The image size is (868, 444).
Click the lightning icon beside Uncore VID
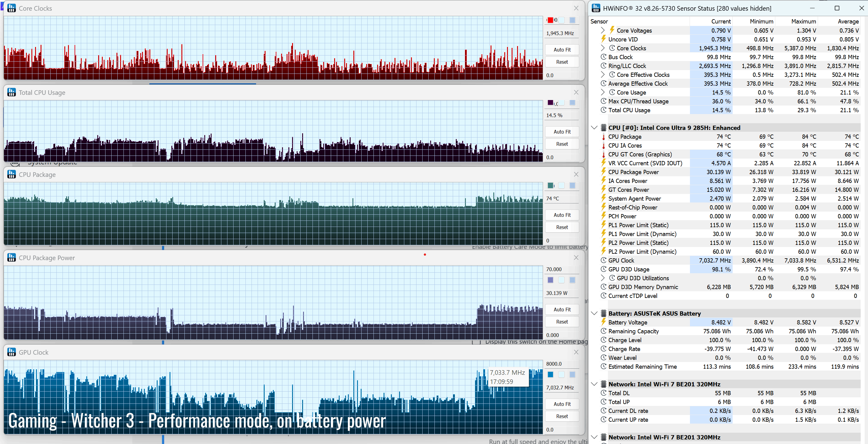pyautogui.click(x=603, y=39)
